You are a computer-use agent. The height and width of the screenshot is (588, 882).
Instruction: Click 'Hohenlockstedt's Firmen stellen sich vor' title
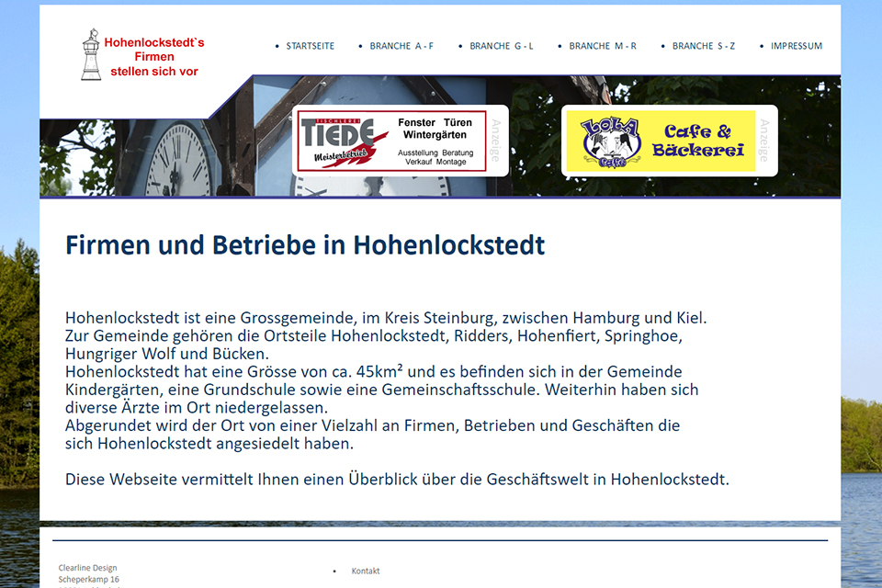153,56
